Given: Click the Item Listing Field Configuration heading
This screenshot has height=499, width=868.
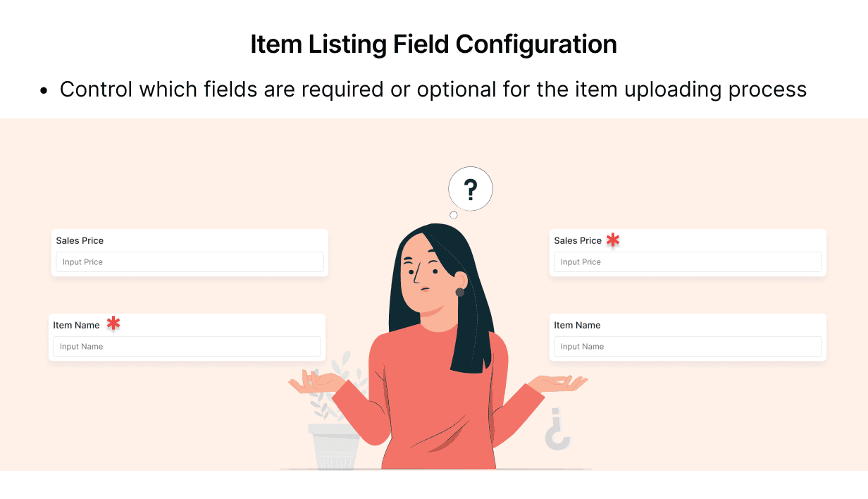Looking at the screenshot, I should 434,44.
